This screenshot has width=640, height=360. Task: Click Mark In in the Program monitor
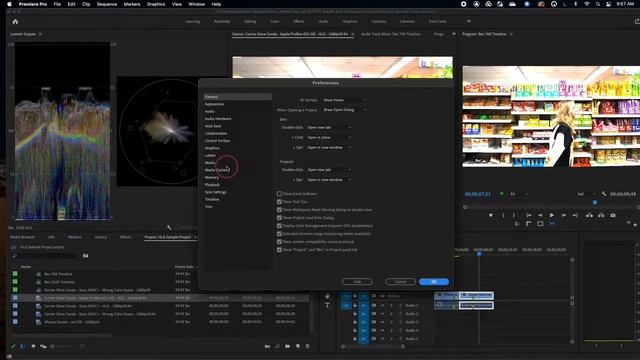coord(503,215)
